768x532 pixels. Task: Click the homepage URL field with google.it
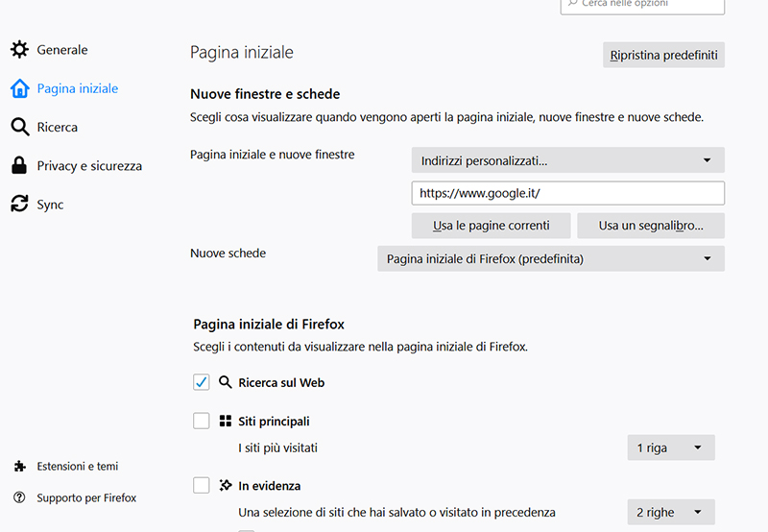567,193
